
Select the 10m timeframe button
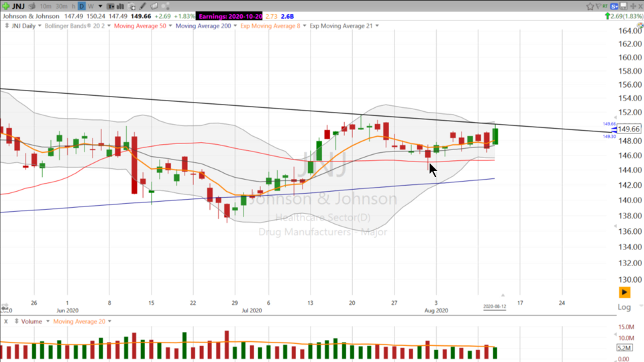46,6
